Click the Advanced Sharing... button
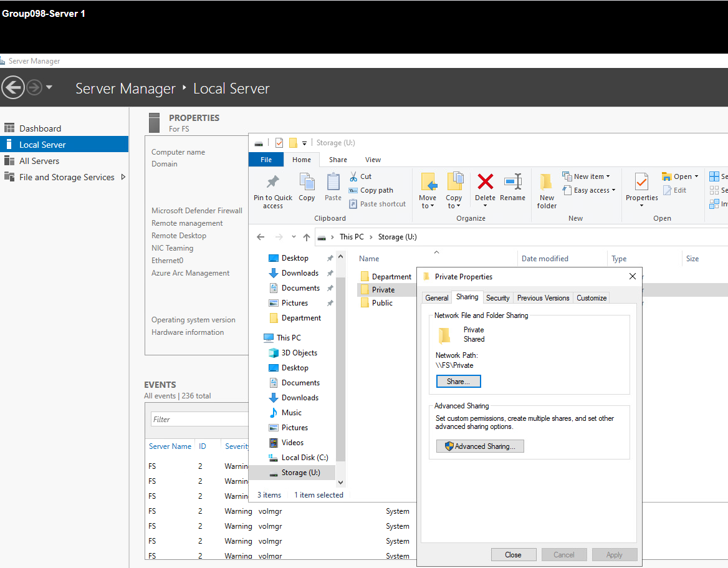The image size is (728, 568). click(x=480, y=446)
